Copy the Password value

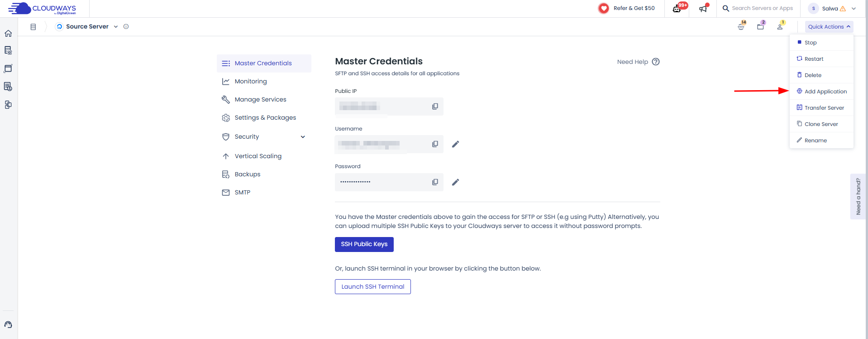435,182
